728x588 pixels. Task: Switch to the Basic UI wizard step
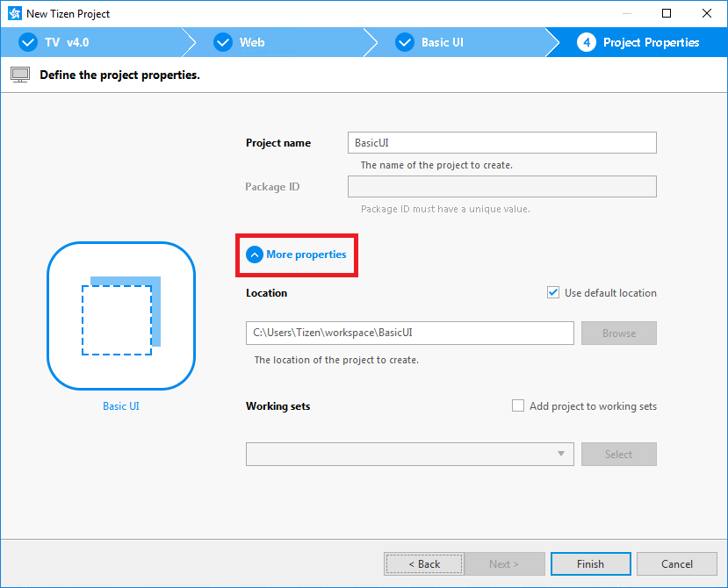point(442,42)
